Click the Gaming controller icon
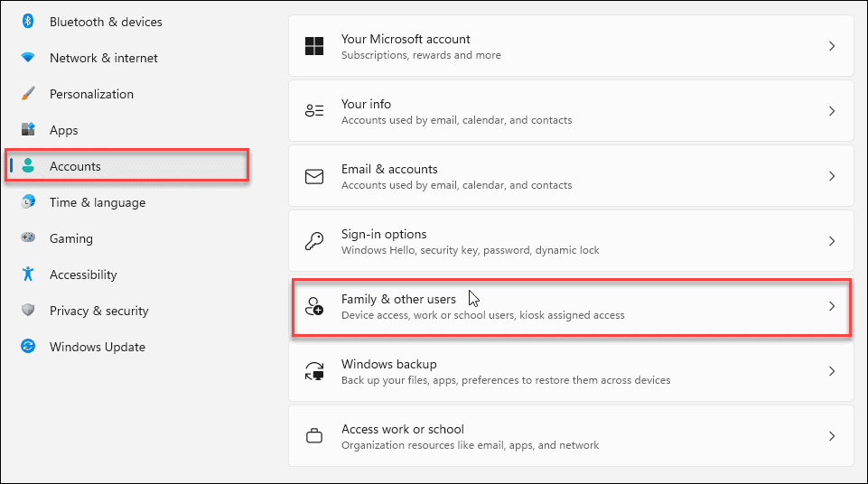Viewport: 868px width, 484px height. pos(28,237)
